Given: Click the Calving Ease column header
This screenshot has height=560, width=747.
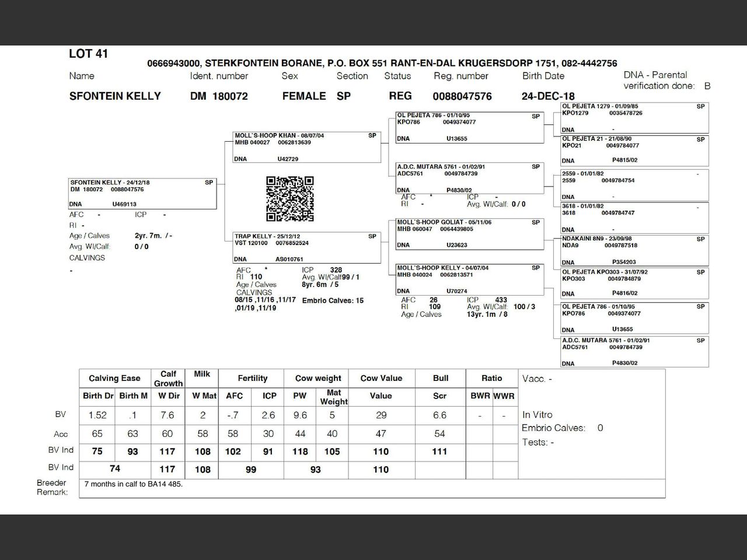Looking at the screenshot, I should tap(114, 378).
